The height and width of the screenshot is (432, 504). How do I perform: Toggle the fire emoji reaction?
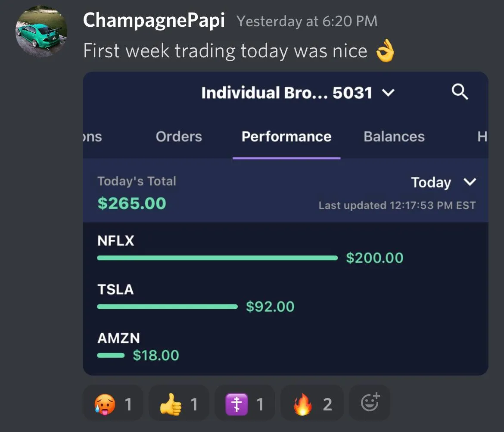tap(312, 404)
